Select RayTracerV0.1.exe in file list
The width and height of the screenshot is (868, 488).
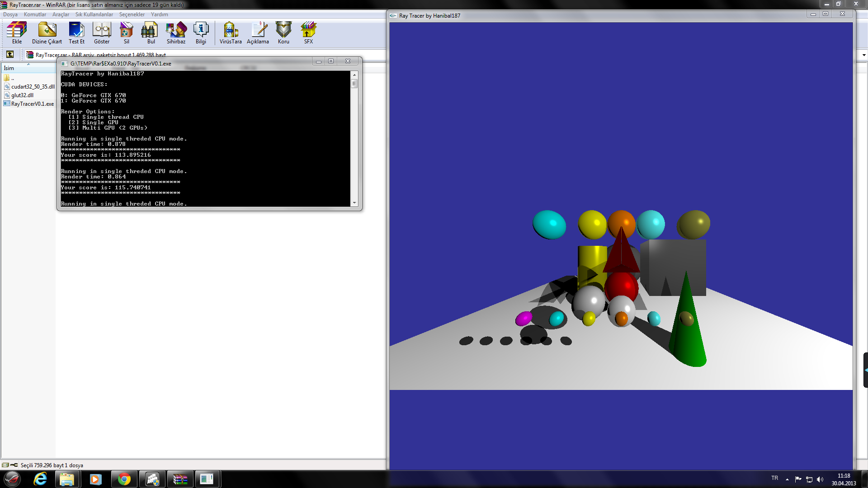28,103
